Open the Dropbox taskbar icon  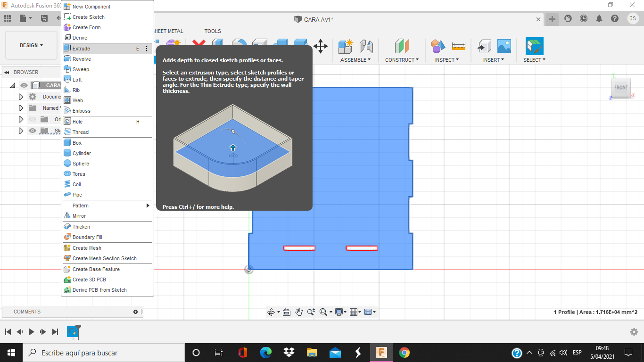[289, 353]
